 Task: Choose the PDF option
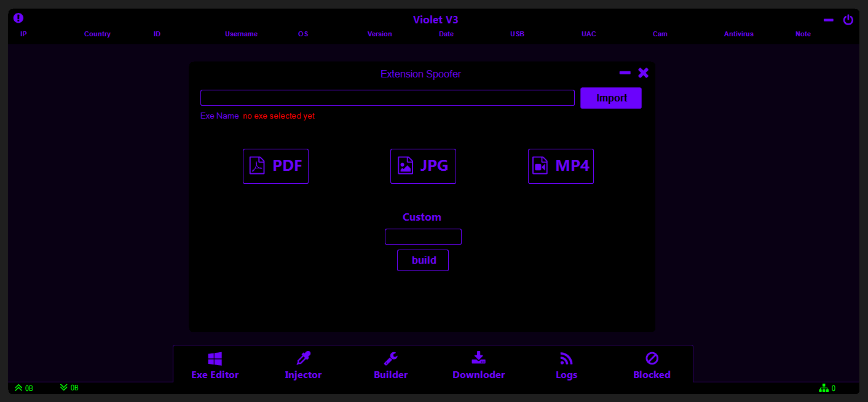275,166
